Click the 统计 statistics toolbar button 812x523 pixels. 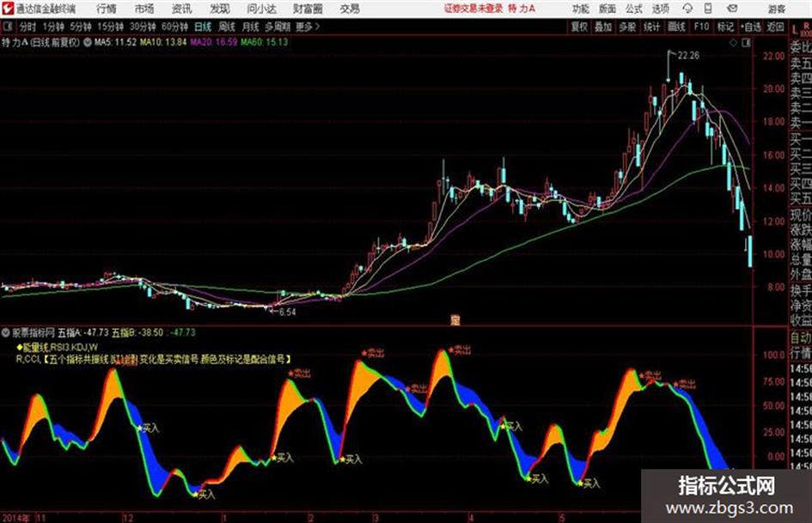coord(651,27)
